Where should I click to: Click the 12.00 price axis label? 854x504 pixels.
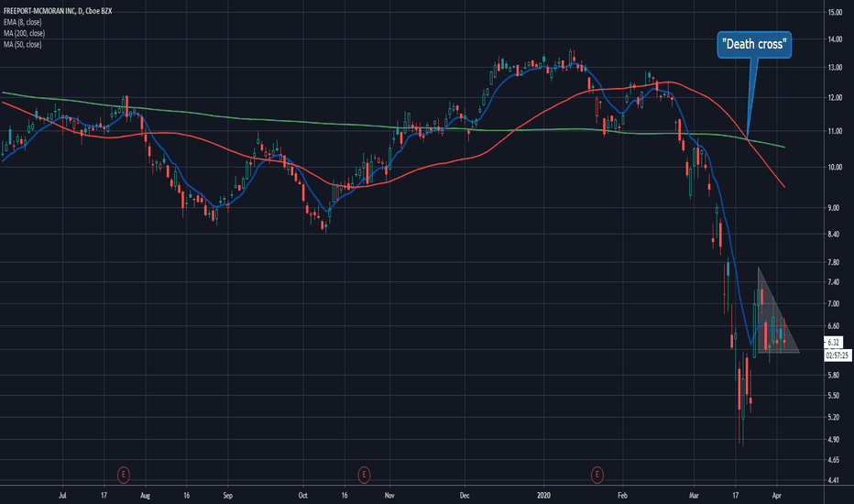pyautogui.click(x=835, y=98)
